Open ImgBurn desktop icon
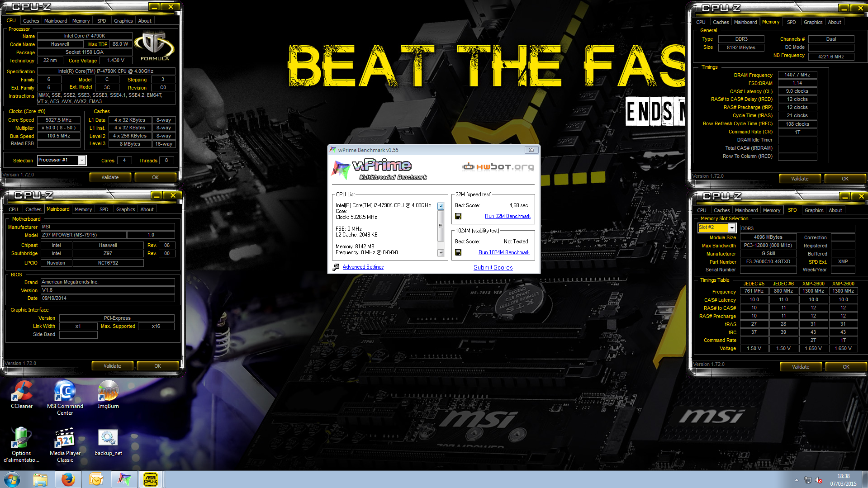Viewport: 868px width, 488px height. click(108, 394)
